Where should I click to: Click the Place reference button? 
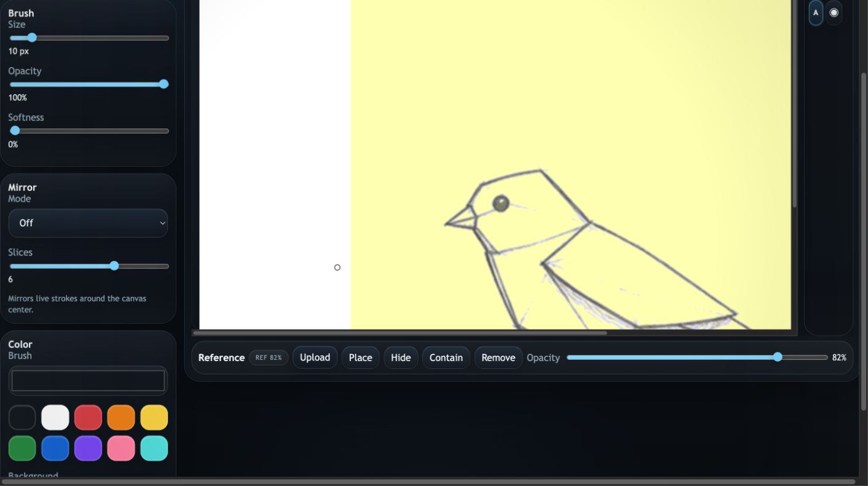pyautogui.click(x=360, y=357)
